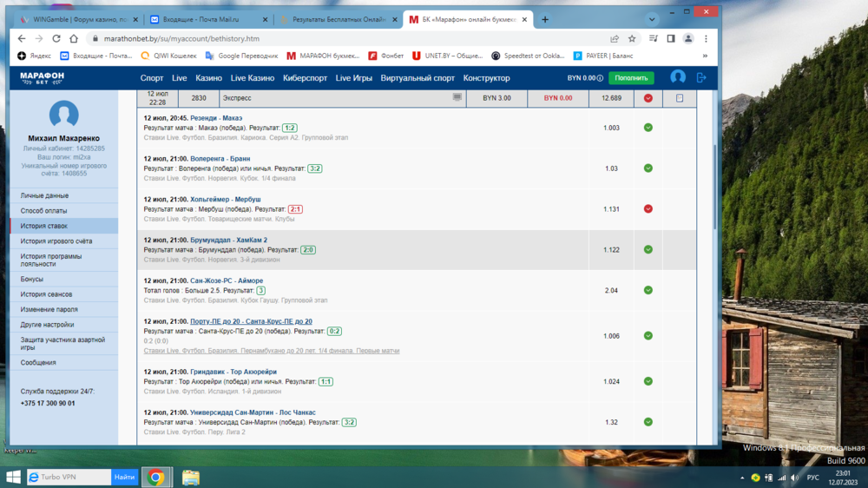Open the user profile avatar icon in header

point(678,77)
